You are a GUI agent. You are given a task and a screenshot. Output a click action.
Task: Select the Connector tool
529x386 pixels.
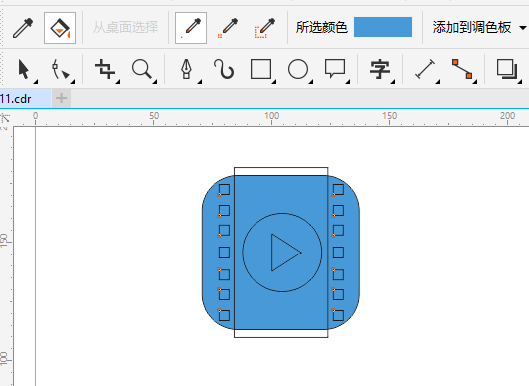(462, 69)
